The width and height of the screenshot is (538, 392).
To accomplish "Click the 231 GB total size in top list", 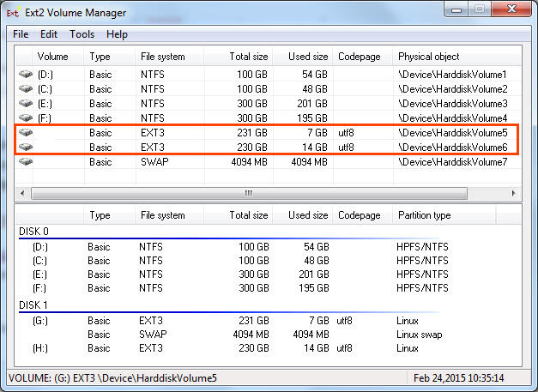I will coord(252,132).
